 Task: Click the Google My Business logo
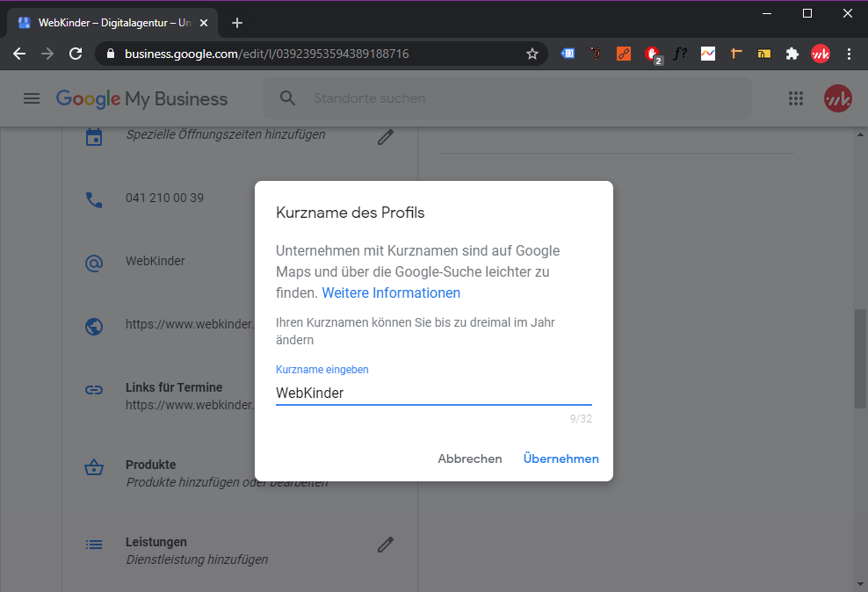pyautogui.click(x=141, y=98)
